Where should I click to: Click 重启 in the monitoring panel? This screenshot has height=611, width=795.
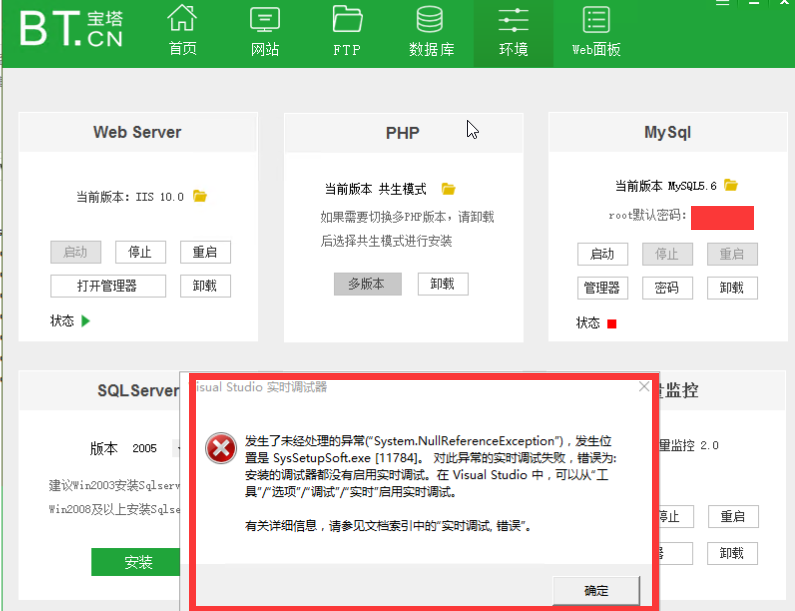733,517
